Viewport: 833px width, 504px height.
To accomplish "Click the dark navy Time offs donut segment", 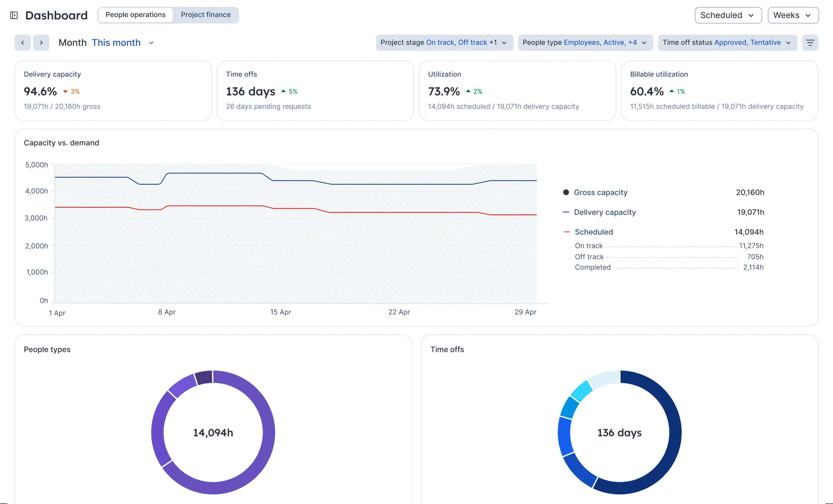I will click(673, 444).
